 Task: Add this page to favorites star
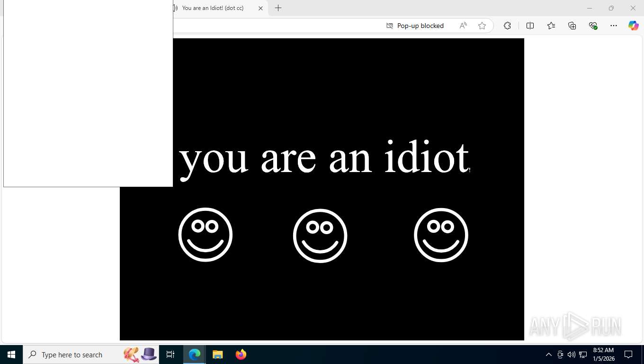(482, 26)
